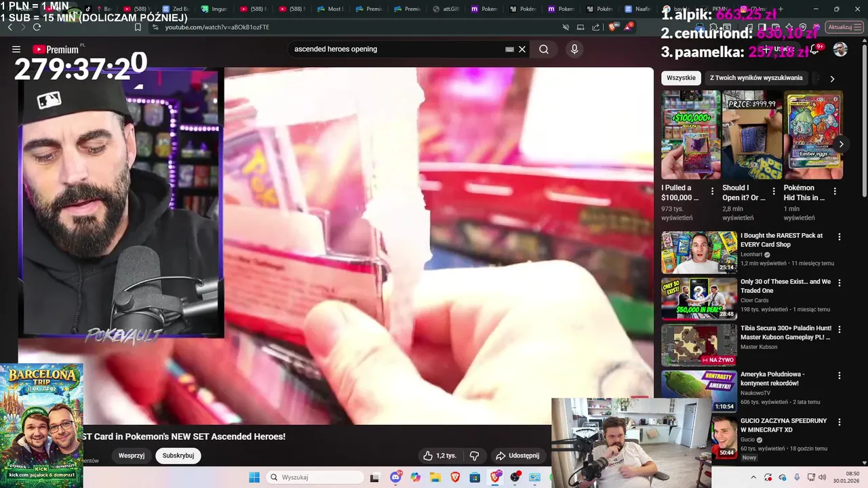Select 'Z Twoich wyników wyszukiwania' chip
Image resolution: width=868 pixels, height=488 pixels.
click(756, 78)
